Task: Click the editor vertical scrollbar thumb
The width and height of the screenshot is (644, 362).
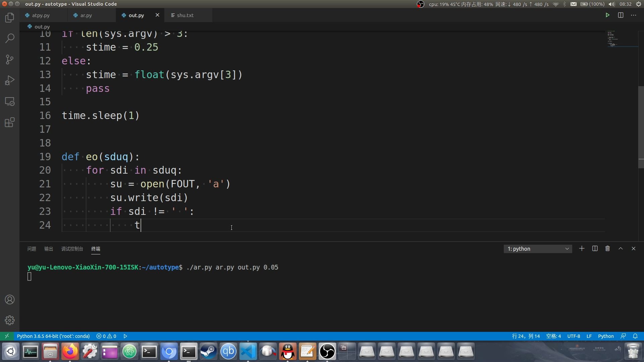Action: click(x=641, y=127)
